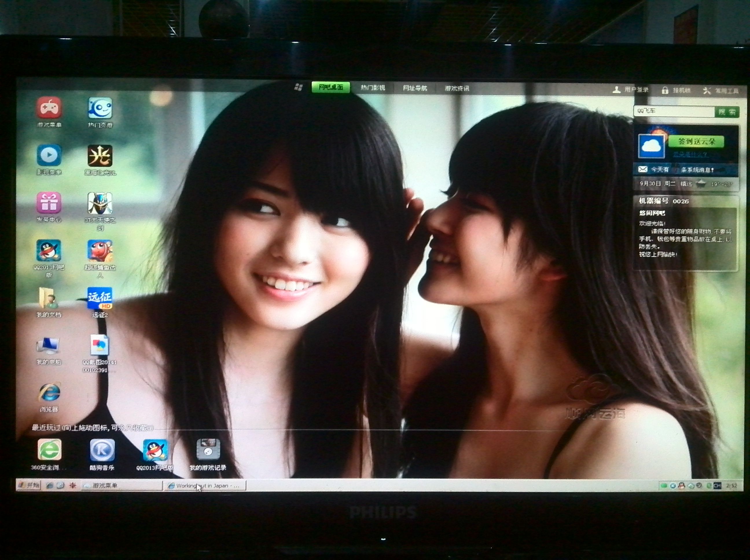Click the 签到送云朵 sign-in button

pyautogui.click(x=697, y=141)
